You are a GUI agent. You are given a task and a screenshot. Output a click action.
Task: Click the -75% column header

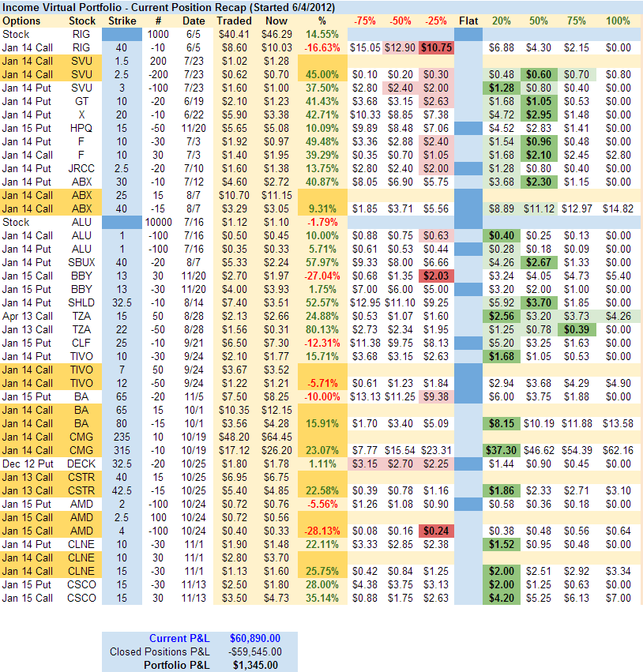click(364, 20)
